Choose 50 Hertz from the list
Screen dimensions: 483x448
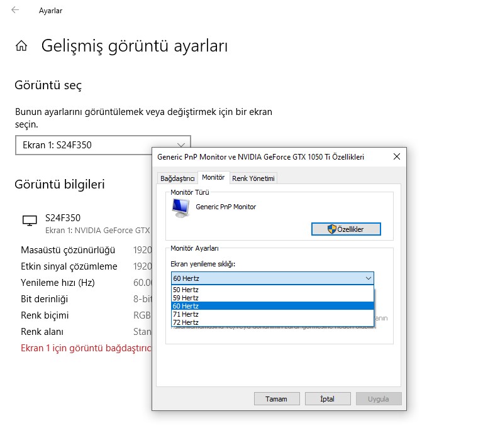(272, 290)
